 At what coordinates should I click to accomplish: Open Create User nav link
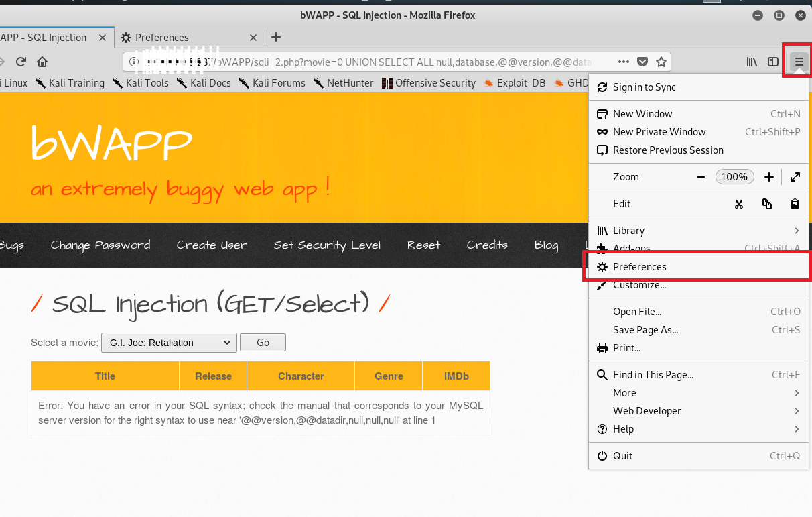pos(212,245)
